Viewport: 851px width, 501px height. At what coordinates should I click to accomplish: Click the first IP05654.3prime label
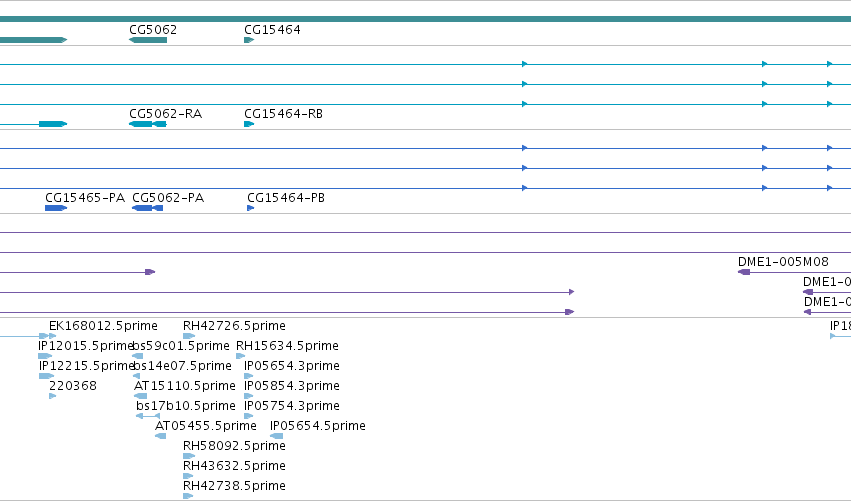coord(292,366)
